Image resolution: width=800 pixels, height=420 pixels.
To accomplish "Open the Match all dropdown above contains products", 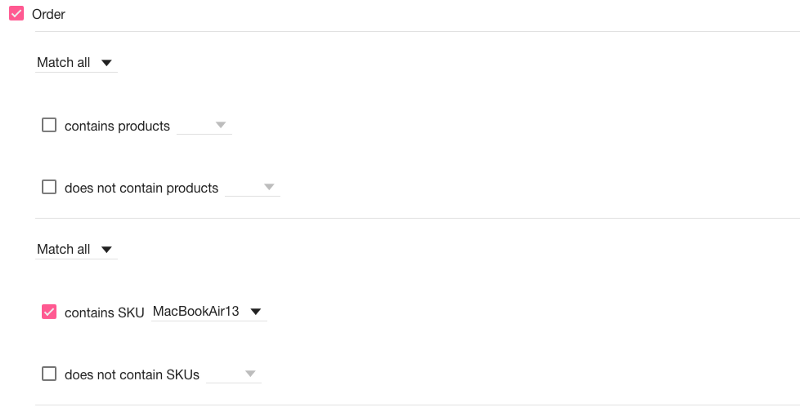I will (x=76, y=63).
